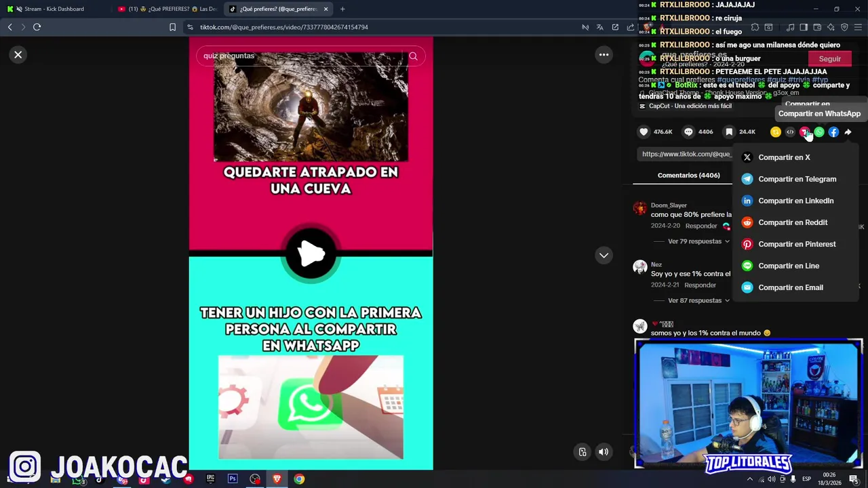Click the search magnifier in quiz preguntas box

(x=413, y=56)
